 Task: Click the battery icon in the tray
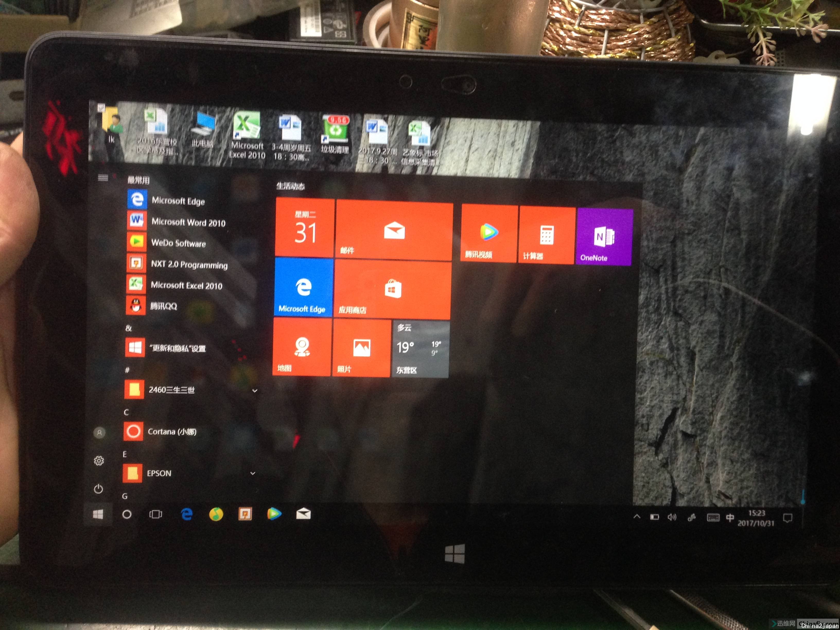[x=655, y=517]
